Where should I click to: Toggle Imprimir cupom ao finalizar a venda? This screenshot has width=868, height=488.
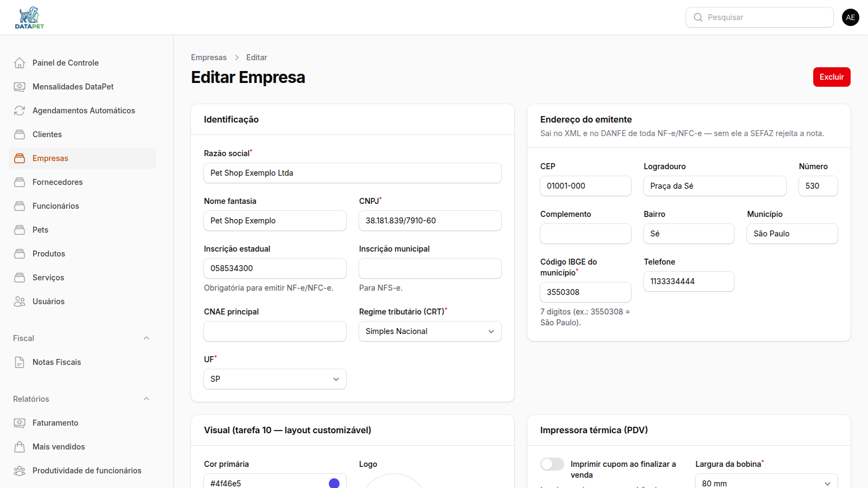(x=552, y=464)
